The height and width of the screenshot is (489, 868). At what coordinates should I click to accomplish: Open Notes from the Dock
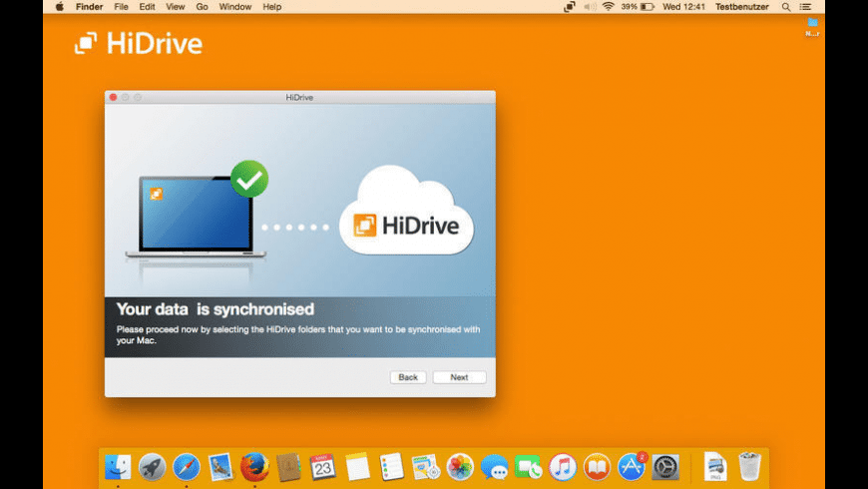click(x=357, y=466)
